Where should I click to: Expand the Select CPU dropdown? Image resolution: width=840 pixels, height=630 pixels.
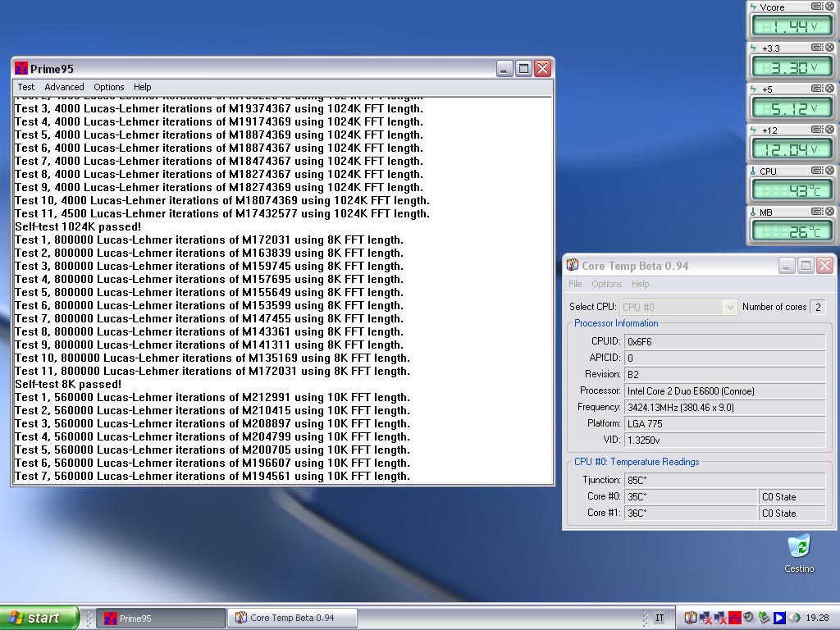click(729, 307)
